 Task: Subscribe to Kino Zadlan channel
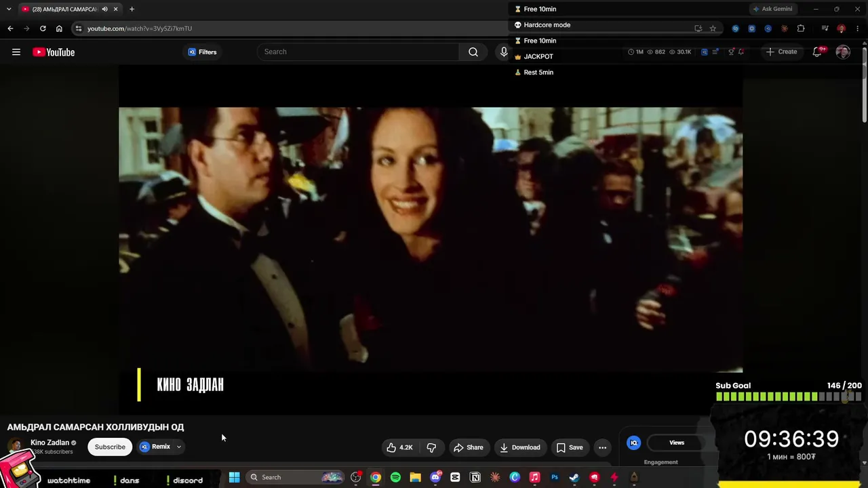click(x=110, y=447)
